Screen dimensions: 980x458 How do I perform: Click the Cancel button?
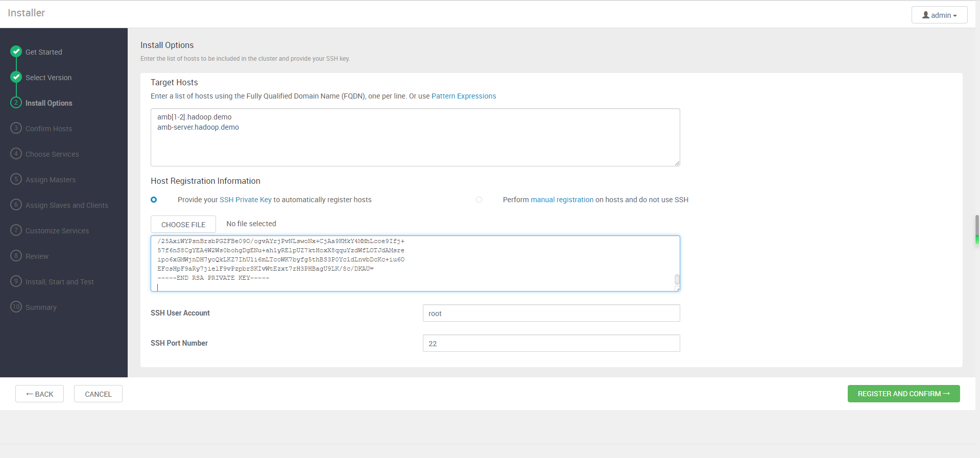pos(98,394)
